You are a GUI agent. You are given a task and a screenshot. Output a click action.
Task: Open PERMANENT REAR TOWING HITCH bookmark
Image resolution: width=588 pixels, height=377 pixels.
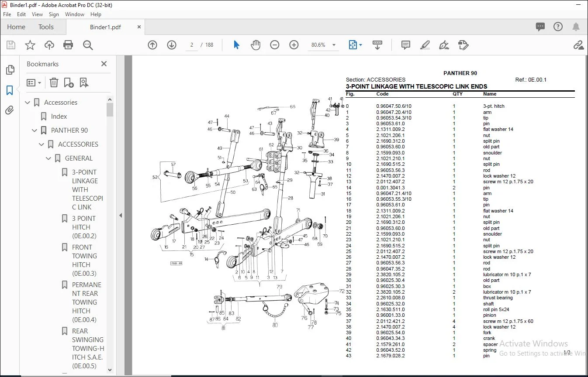(x=86, y=302)
